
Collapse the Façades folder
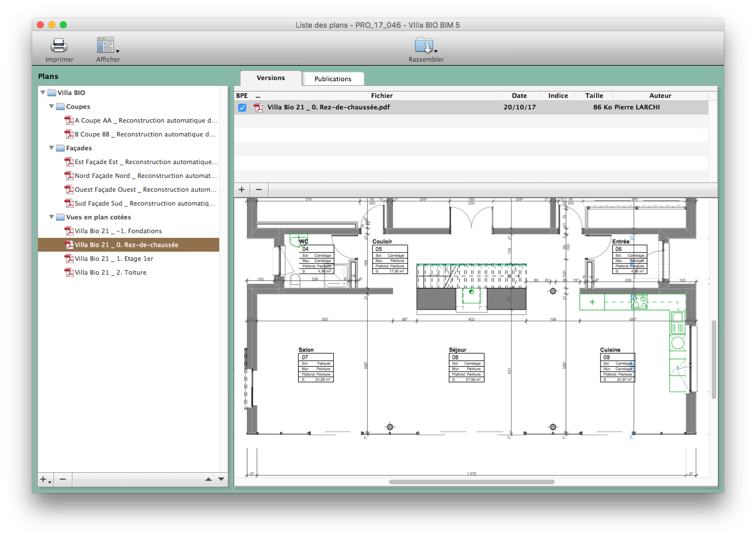(x=51, y=148)
